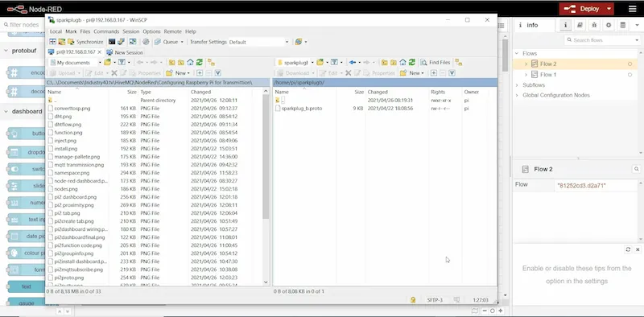Expand Flow 2 in the info tree
The image size is (644, 317).
pos(526,64)
